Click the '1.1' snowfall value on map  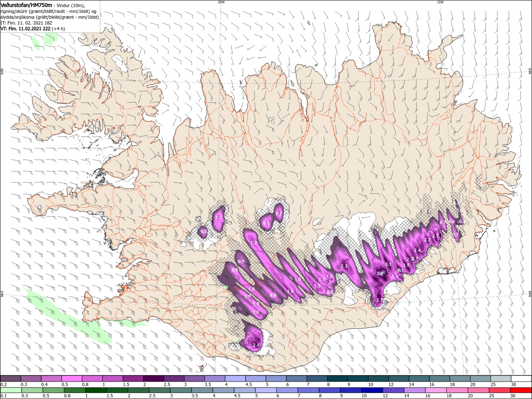(322, 280)
